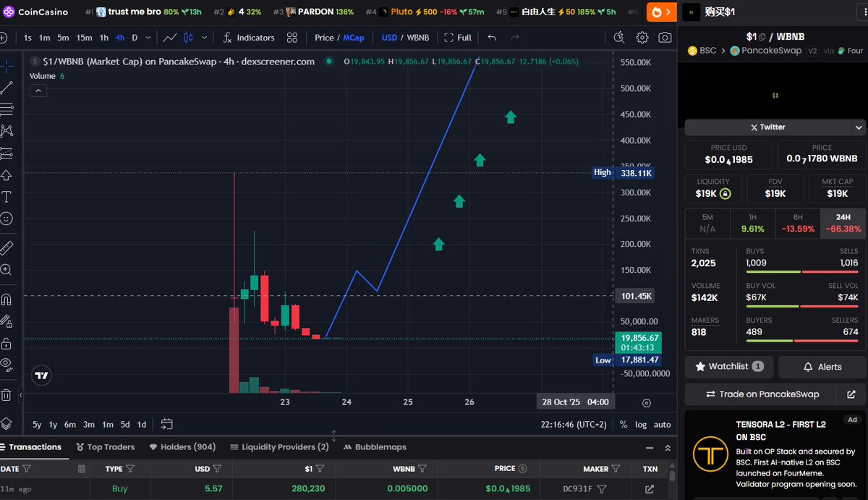
Task: Collapse the Volume indicator legend chevron
Action: click(38, 90)
